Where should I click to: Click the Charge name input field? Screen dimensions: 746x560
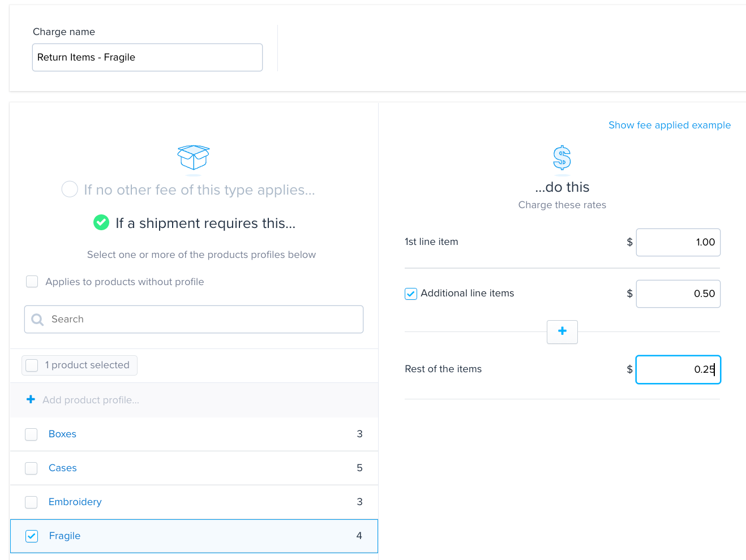pyautogui.click(x=147, y=57)
